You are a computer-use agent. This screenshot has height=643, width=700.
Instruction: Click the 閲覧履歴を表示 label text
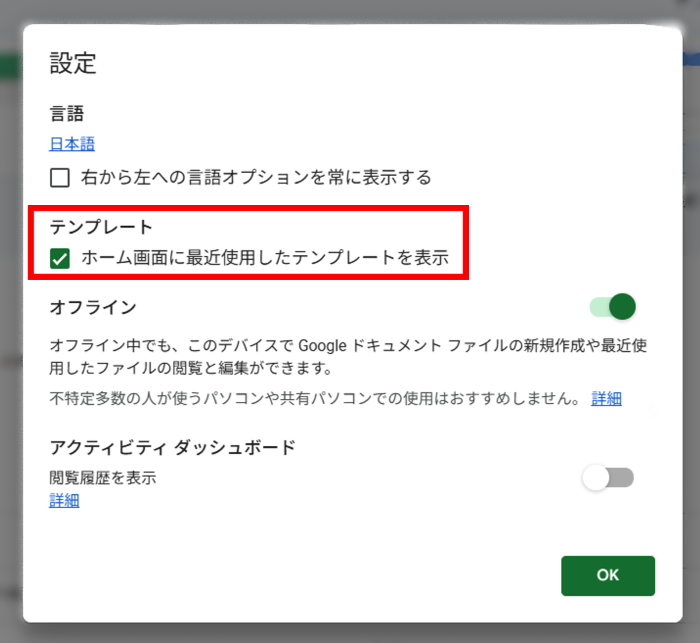pos(103,478)
